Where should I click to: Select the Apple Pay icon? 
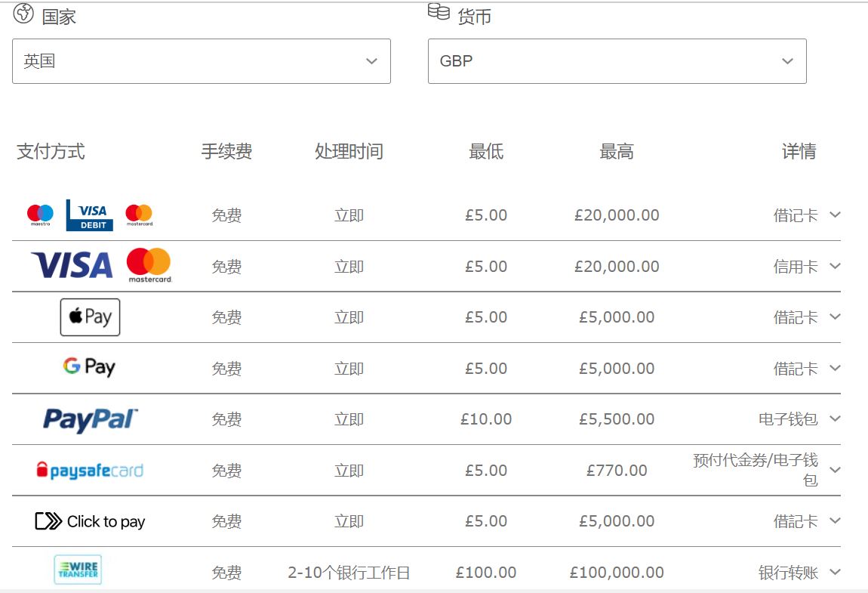pos(90,317)
